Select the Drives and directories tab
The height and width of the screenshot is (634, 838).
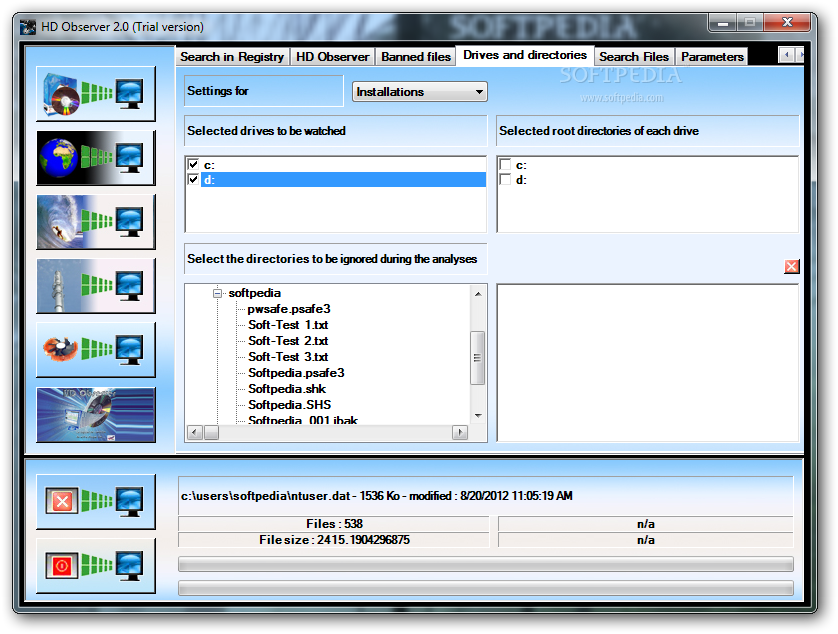pyautogui.click(x=525, y=55)
